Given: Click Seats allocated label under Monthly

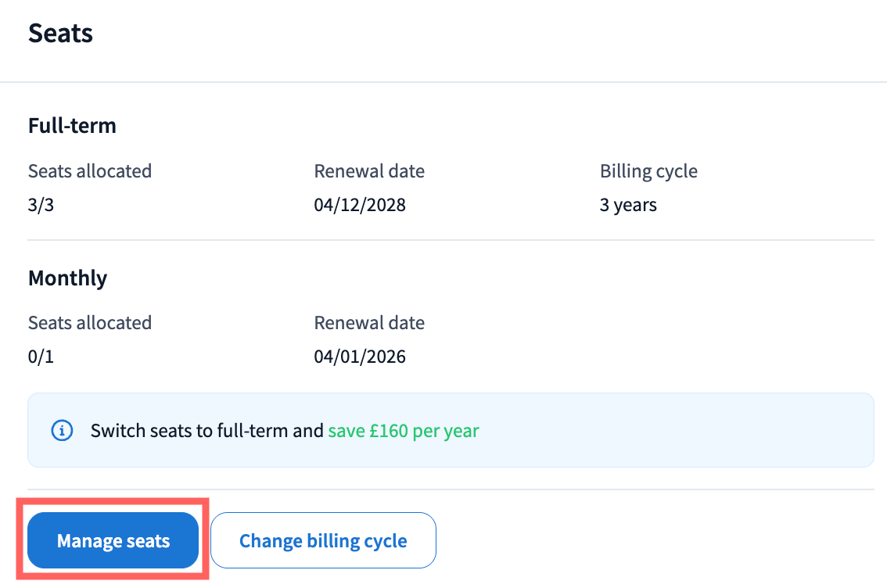Looking at the screenshot, I should tap(90, 322).
